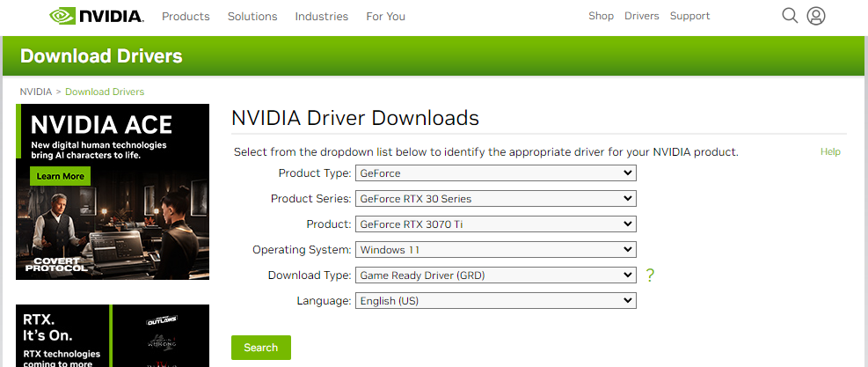868x367 pixels.
Task: Click the green Search button
Action: click(x=260, y=348)
